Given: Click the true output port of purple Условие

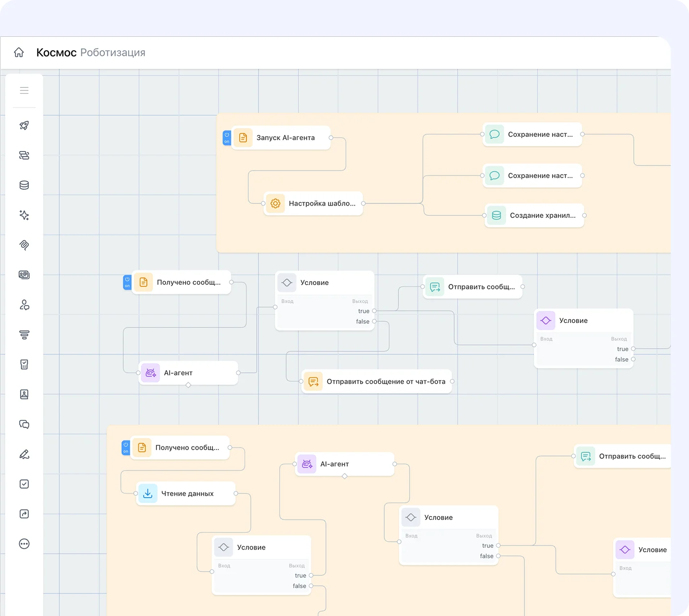Looking at the screenshot, I should tap(633, 349).
